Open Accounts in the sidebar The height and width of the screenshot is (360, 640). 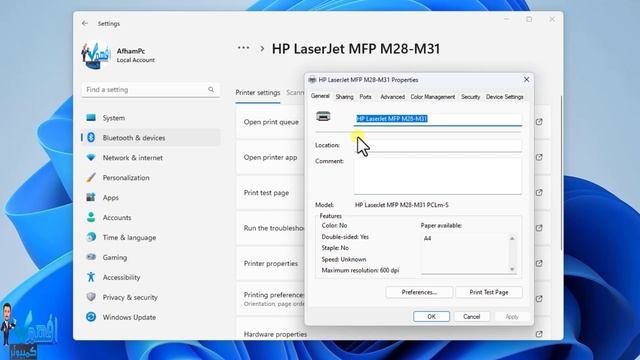[x=151, y=217]
